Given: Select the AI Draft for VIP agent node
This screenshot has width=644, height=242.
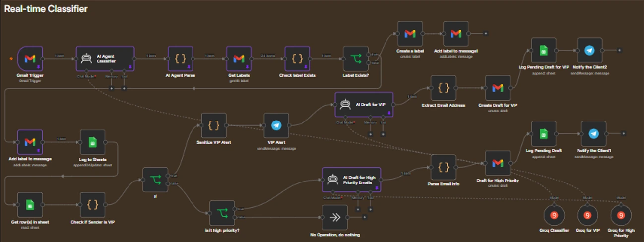Looking at the screenshot, I should coord(364,105).
